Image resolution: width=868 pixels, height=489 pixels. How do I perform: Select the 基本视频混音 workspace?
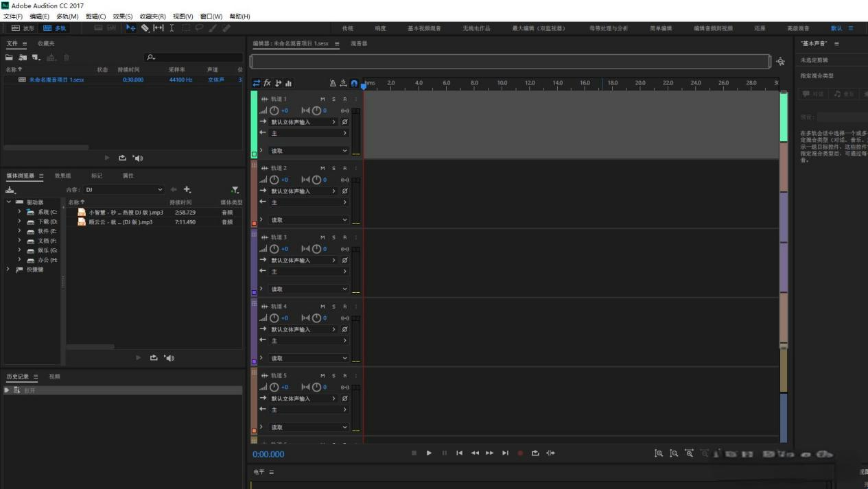tap(424, 28)
